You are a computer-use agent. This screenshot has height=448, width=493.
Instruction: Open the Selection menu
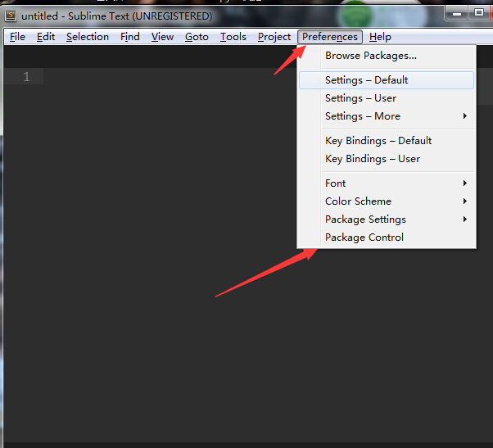point(88,37)
